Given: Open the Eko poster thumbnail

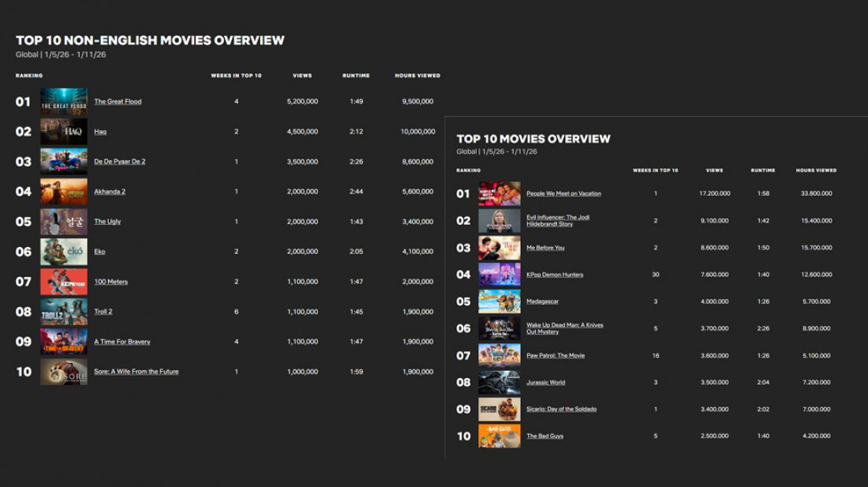Looking at the screenshot, I should point(64,252).
